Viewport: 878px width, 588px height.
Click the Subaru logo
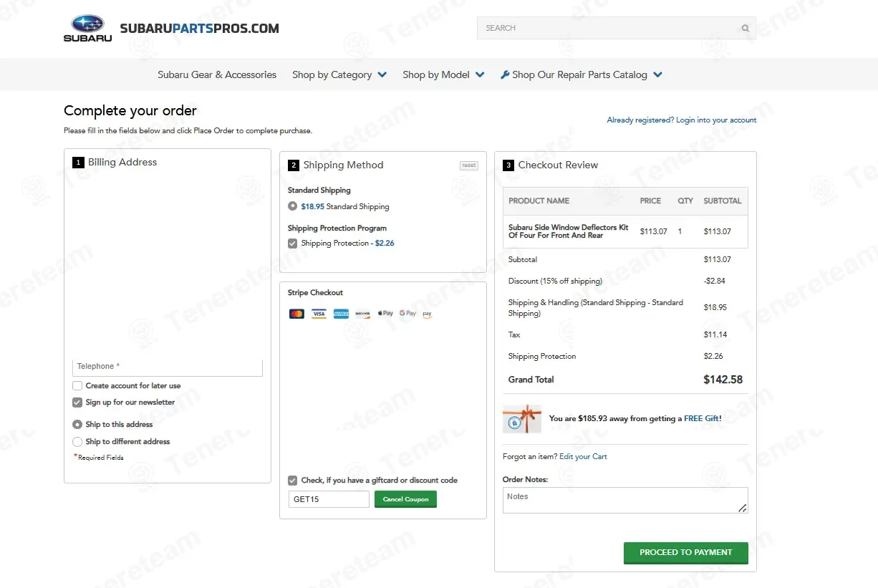[87, 29]
